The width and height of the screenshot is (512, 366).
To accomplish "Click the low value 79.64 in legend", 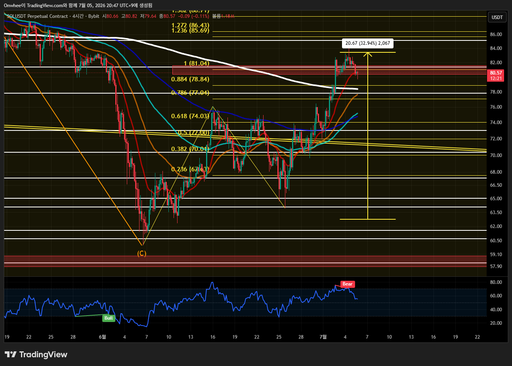I will point(150,16).
